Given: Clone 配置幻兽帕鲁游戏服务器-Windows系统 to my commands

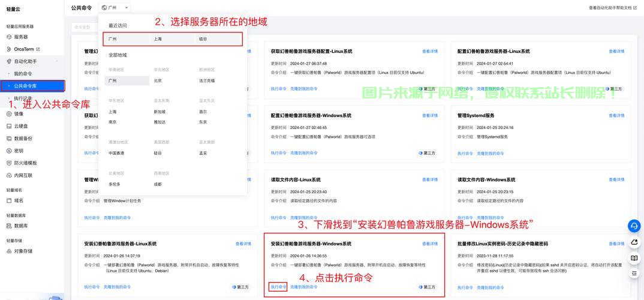Looking at the screenshot, I should click(304, 153).
